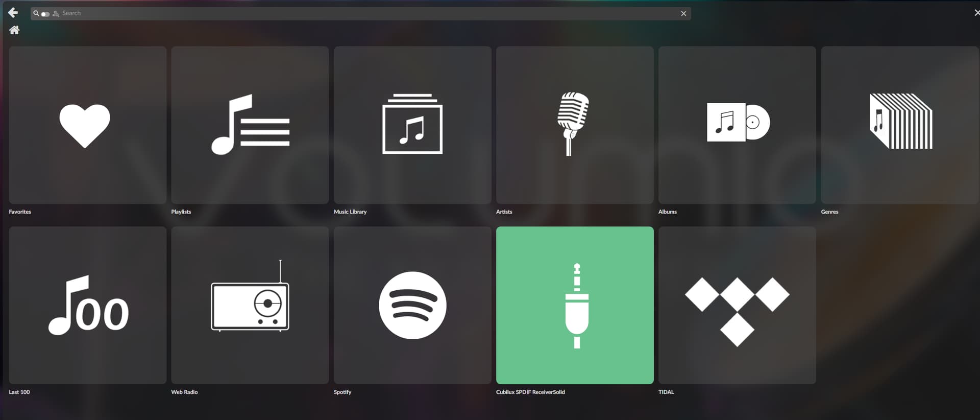Image resolution: width=980 pixels, height=420 pixels.
Task: Click the Cubilux SPDIF ReceiverSolid label
Action: point(530,392)
